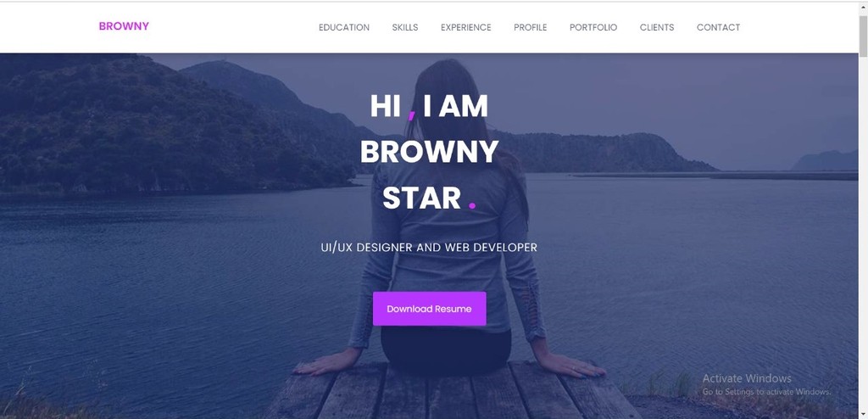
Task: Click the UI/UX DESIGNER AND WEB DEVELOPER subtitle
Action: pyautogui.click(x=429, y=247)
